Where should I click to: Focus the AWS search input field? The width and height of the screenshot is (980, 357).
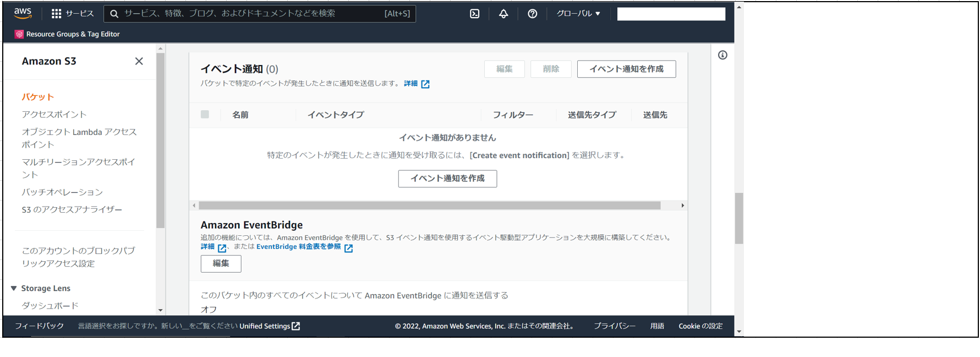(260, 14)
